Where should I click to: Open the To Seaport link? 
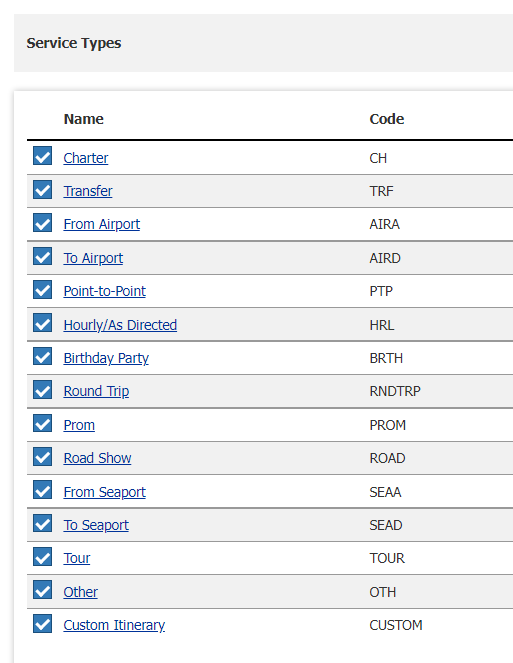tap(96, 525)
